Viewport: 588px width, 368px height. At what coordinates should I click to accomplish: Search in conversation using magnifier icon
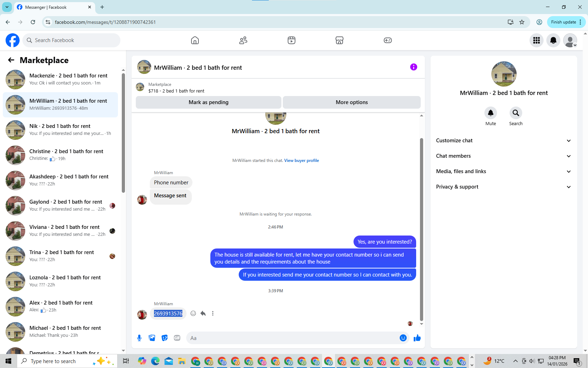pos(516,113)
